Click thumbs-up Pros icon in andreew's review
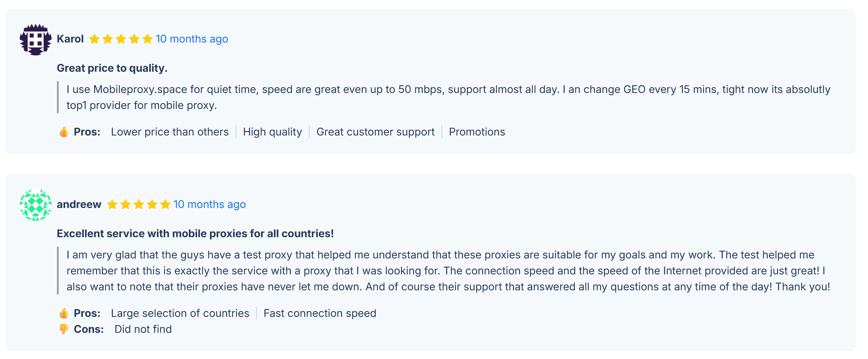 click(x=64, y=313)
